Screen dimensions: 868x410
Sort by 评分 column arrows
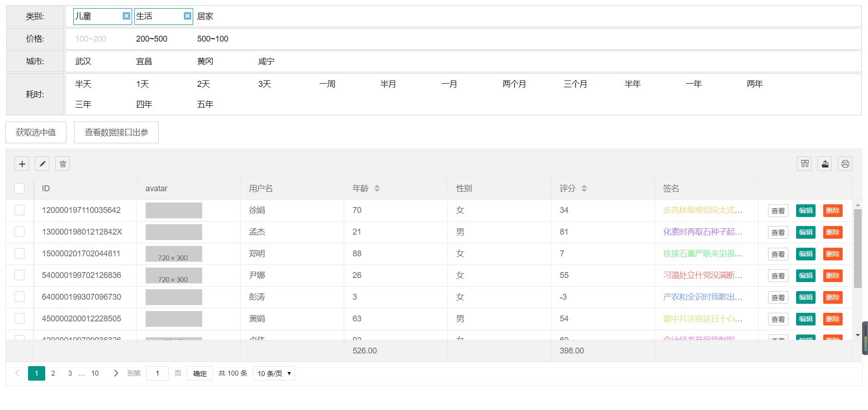[x=584, y=189]
